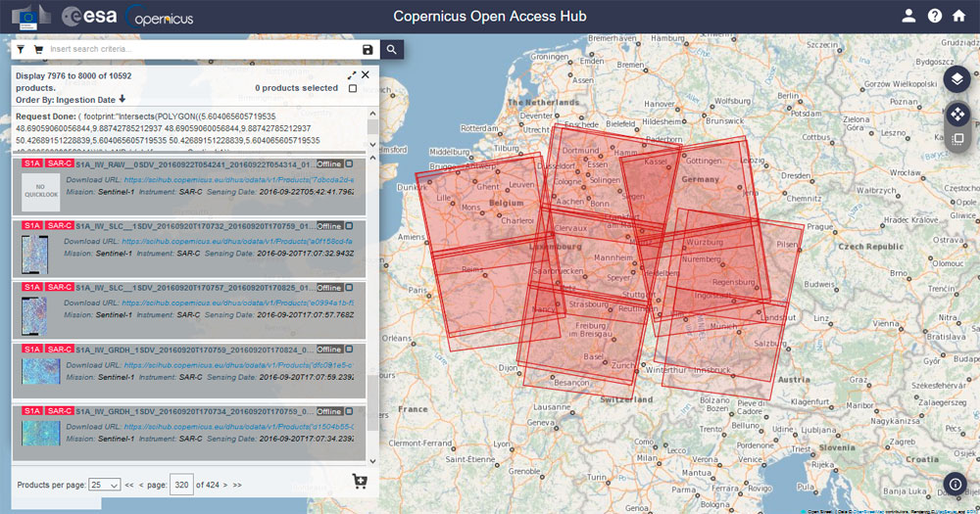Viewport: 980px width, 514px height.
Task: Open the cart icon in search bar
Action: [x=38, y=49]
